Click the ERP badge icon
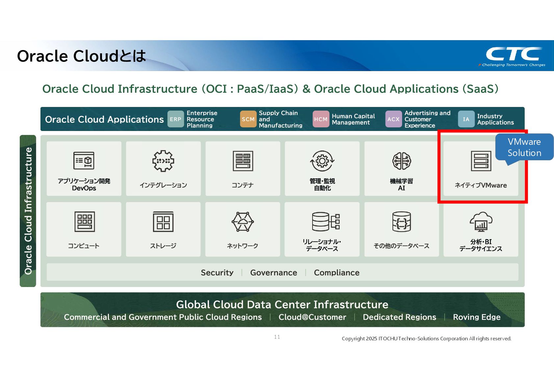 coord(176,119)
